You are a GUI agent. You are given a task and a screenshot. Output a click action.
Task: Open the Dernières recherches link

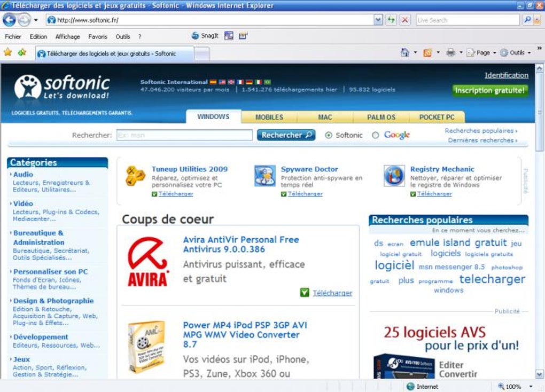[x=482, y=140]
